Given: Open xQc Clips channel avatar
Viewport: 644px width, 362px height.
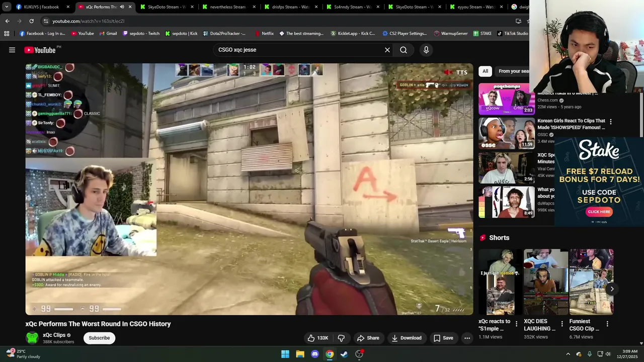Looking at the screenshot, I should pyautogui.click(x=32, y=338).
